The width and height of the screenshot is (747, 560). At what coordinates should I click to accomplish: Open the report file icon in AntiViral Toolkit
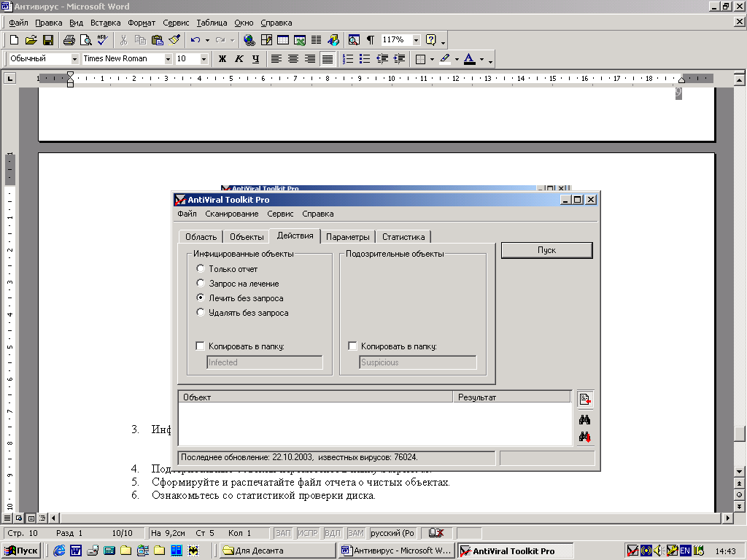(x=585, y=400)
